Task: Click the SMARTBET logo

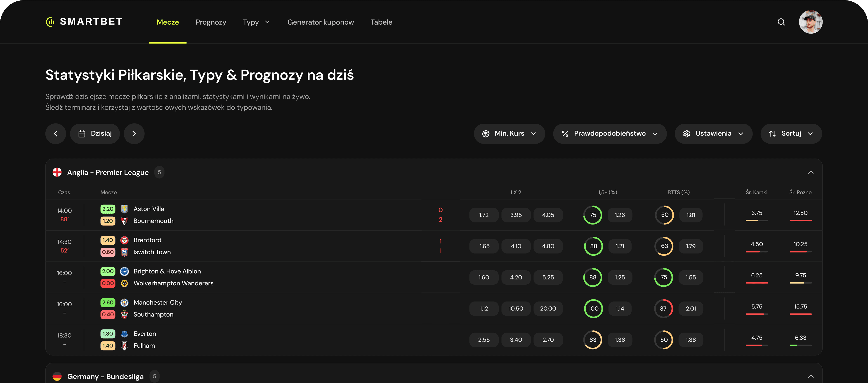Action: 84,21
